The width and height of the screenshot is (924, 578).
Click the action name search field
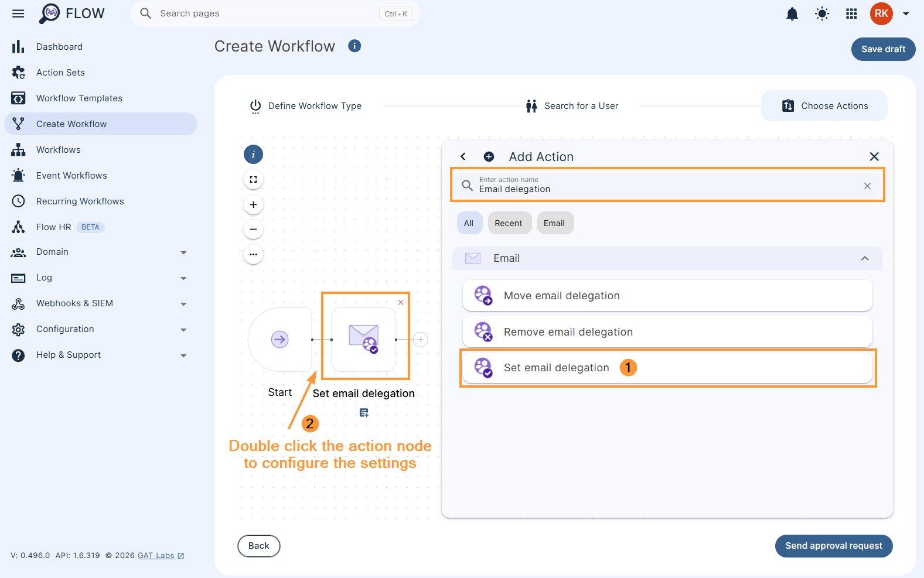point(667,185)
